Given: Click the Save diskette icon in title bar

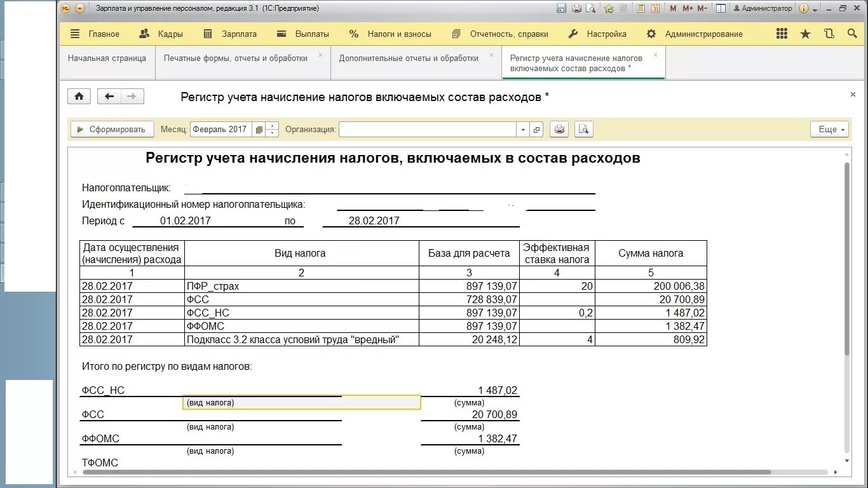Looking at the screenshot, I should 561,8.
